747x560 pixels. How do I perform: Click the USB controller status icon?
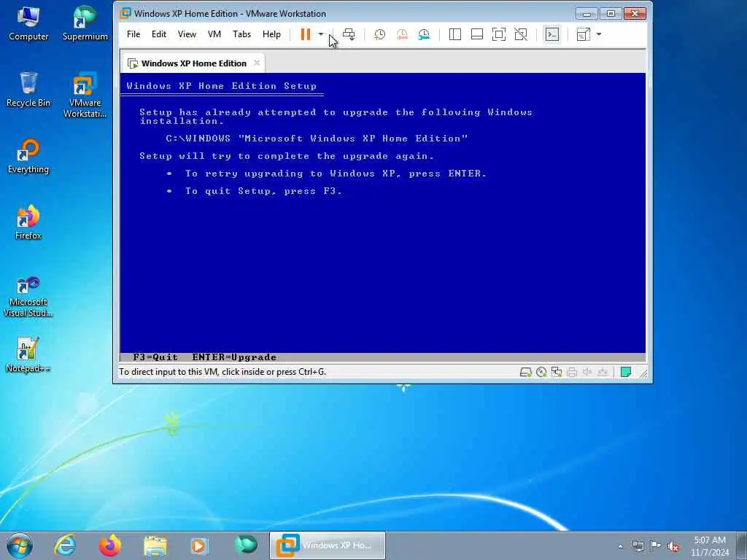603,372
